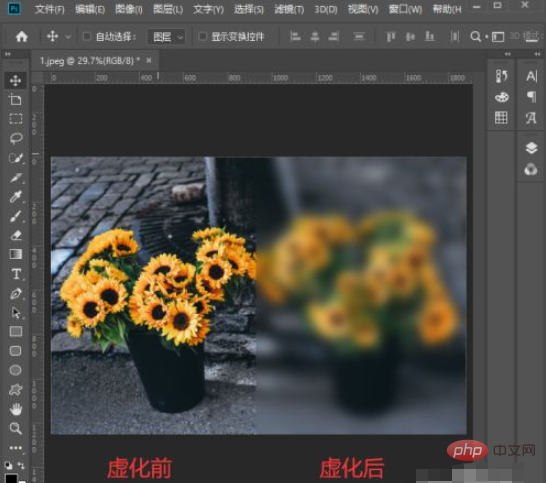Select the Quick Selection tool
This screenshot has width=546, height=483.
tap(15, 158)
